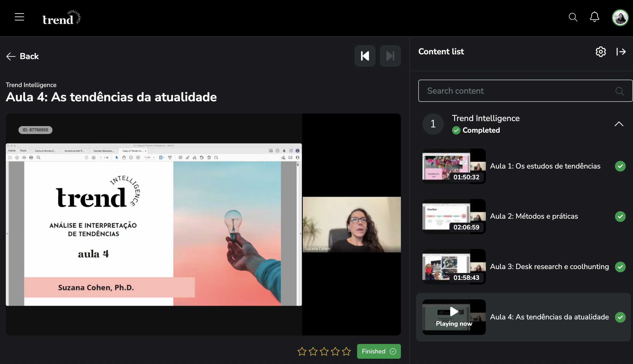
Task: Rate the lesson one star
Action: [x=302, y=351]
